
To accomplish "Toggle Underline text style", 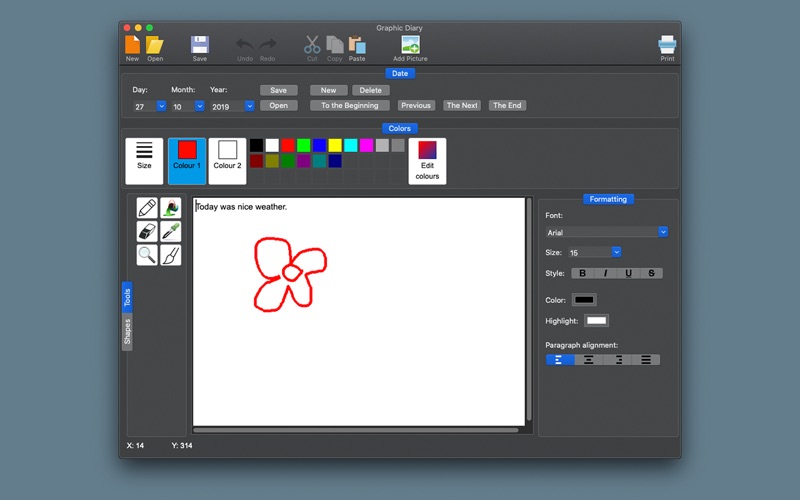I will [x=628, y=273].
